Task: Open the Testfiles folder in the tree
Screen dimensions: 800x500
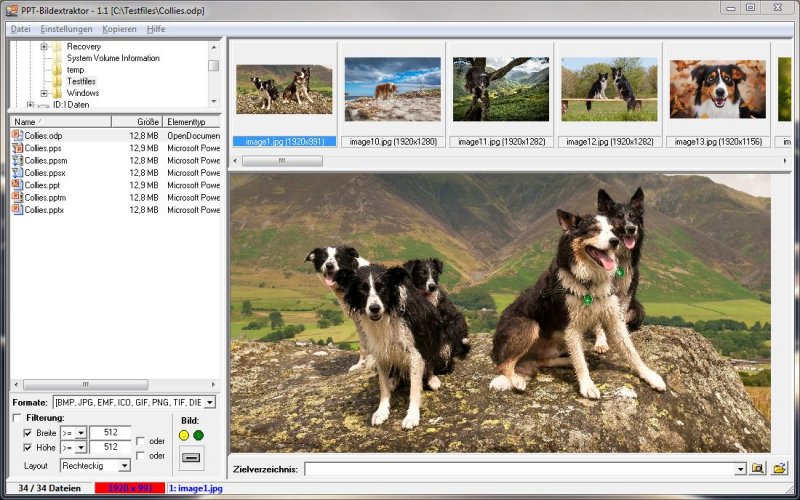Action: 82,81
